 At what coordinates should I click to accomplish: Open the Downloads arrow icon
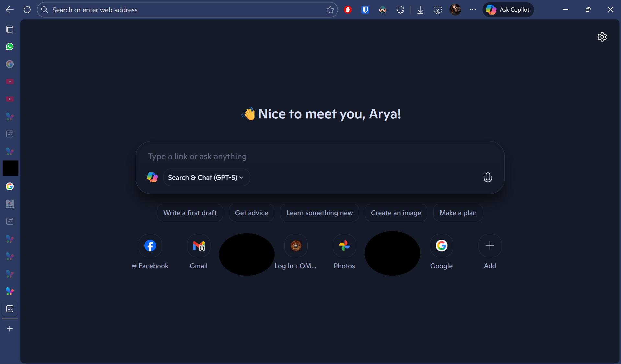click(x=420, y=10)
